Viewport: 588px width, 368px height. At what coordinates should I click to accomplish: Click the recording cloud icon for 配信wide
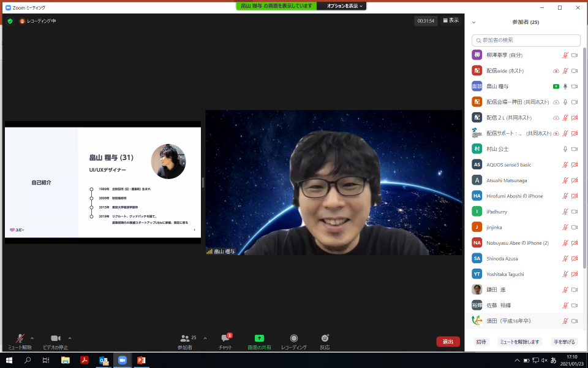[556, 71]
